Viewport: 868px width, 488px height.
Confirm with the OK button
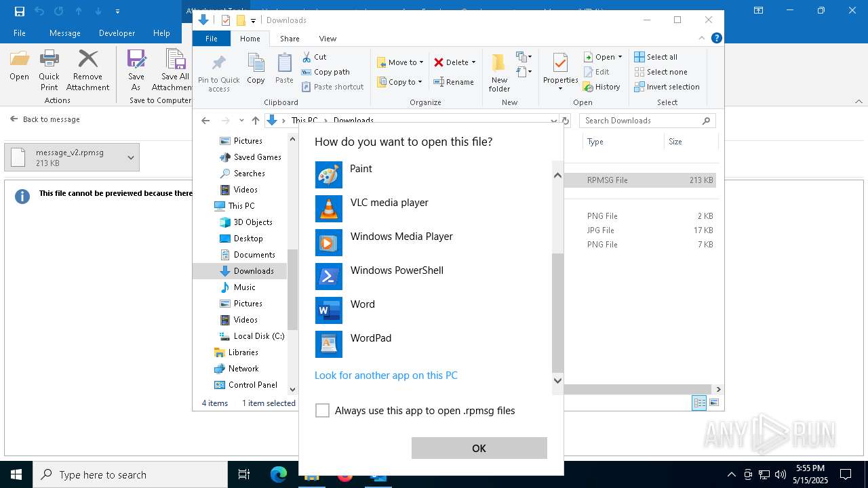pyautogui.click(x=479, y=448)
